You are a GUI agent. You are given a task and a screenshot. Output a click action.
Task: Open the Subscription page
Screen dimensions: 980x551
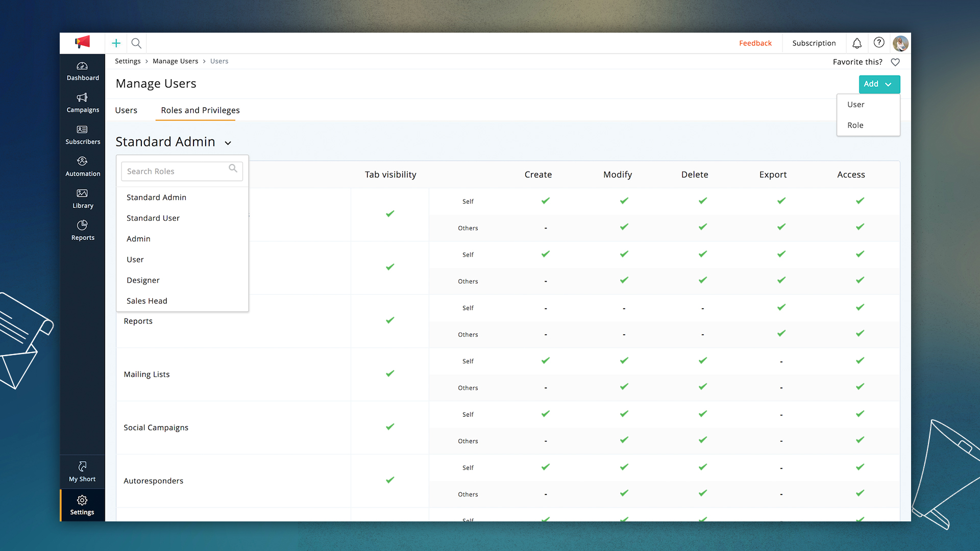[814, 43]
